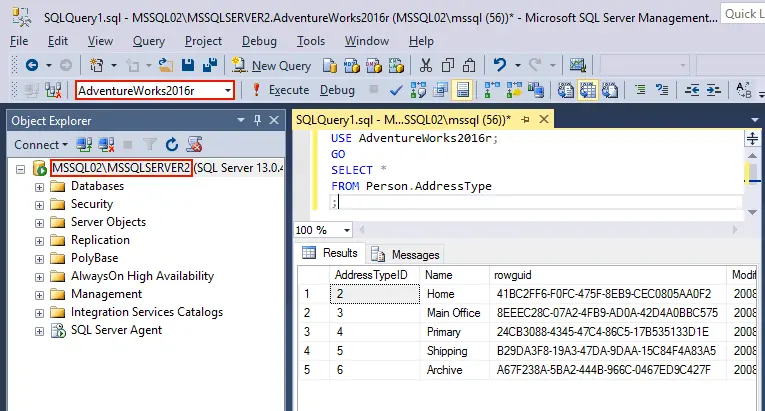Switch to the Results tab
Viewport: 765px width, 411px height.
pyautogui.click(x=330, y=253)
